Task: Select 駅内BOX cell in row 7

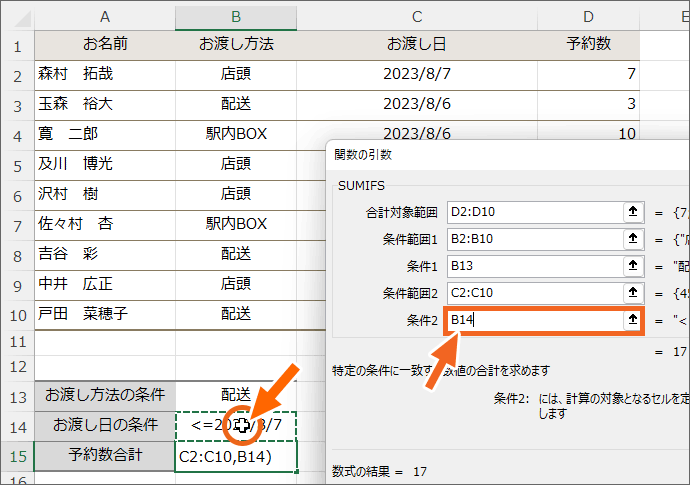Action: click(x=236, y=225)
